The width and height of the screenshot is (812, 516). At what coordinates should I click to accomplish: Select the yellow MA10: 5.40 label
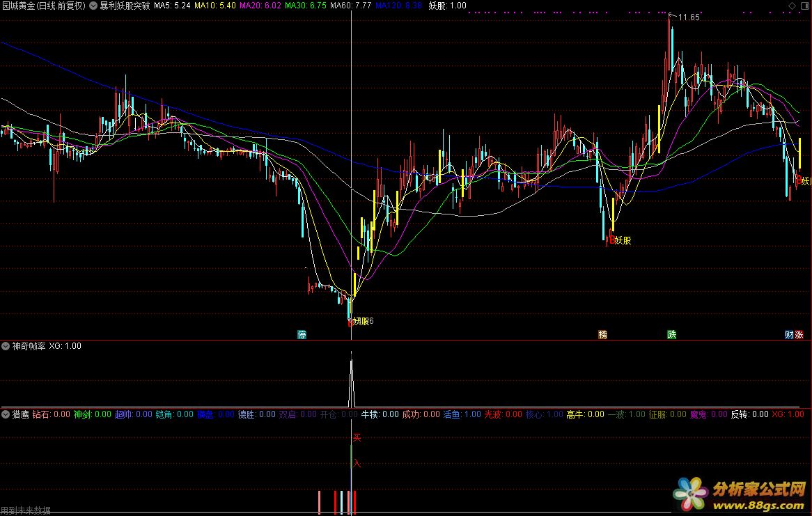click(x=215, y=6)
